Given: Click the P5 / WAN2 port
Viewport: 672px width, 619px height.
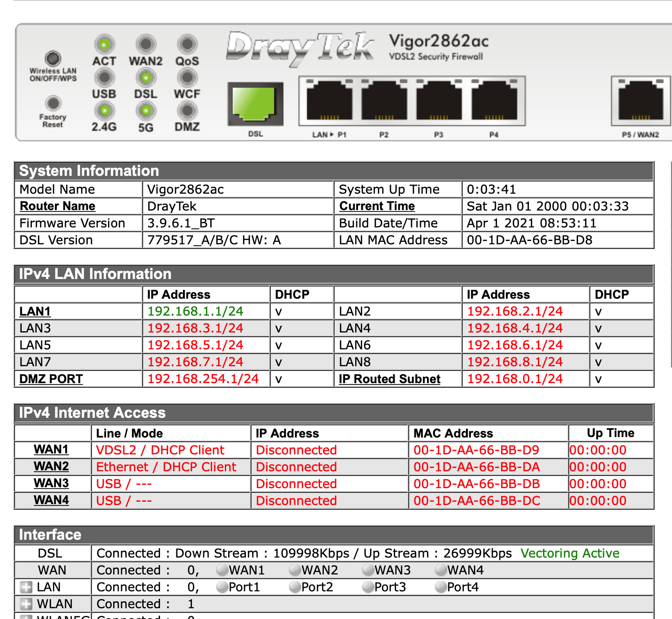Looking at the screenshot, I should [x=641, y=101].
